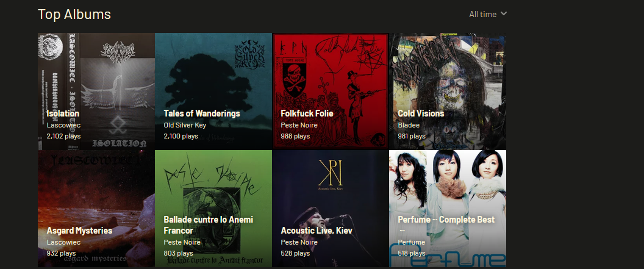
Task: Open the Tales of Wanderings album link
Action: point(202,113)
